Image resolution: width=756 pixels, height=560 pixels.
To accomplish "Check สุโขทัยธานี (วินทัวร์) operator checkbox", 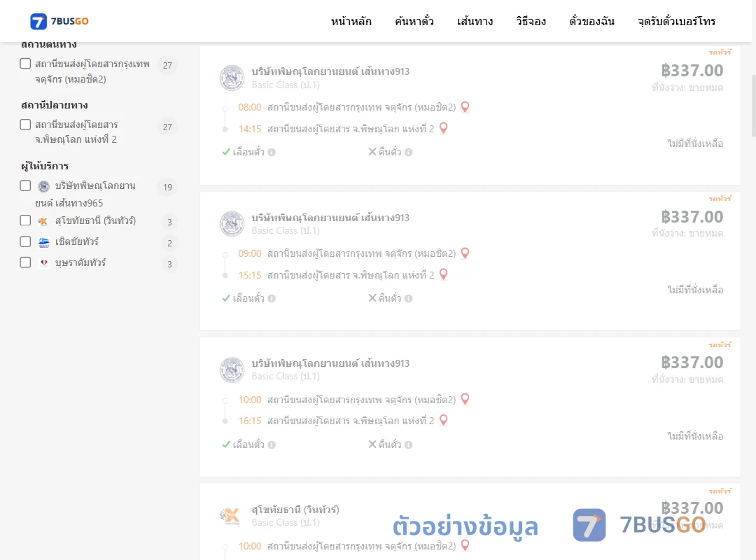I will (x=26, y=220).
